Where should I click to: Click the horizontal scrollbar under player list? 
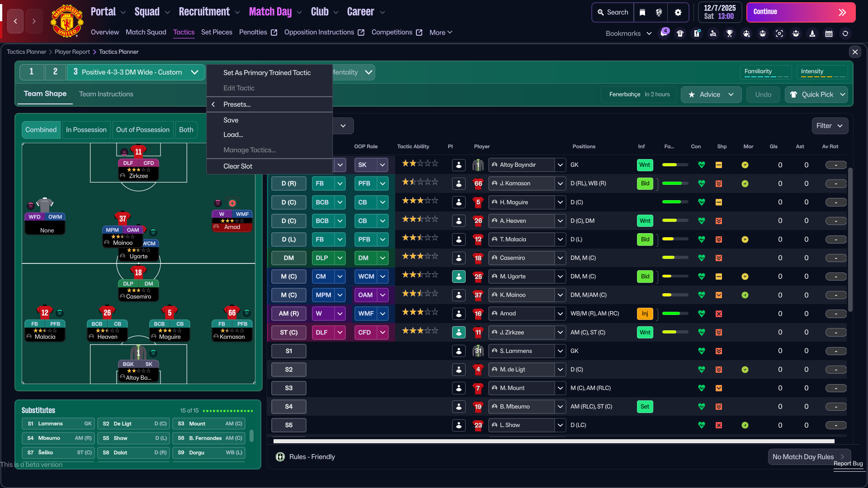[554, 441]
